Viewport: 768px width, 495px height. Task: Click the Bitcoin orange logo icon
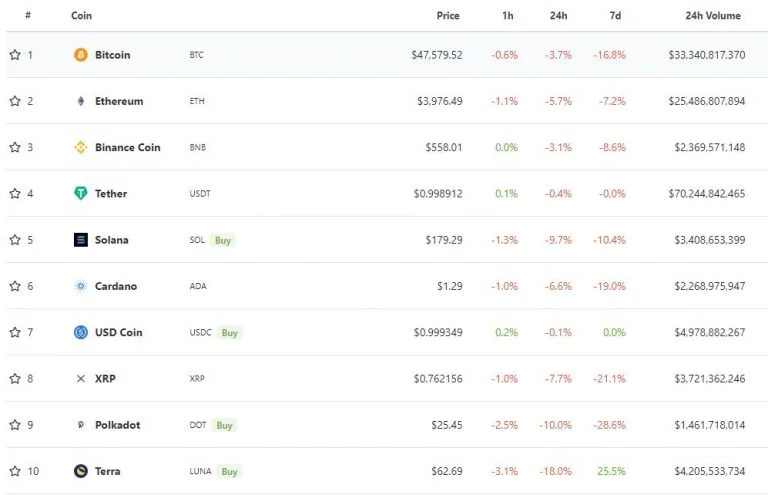pos(81,55)
